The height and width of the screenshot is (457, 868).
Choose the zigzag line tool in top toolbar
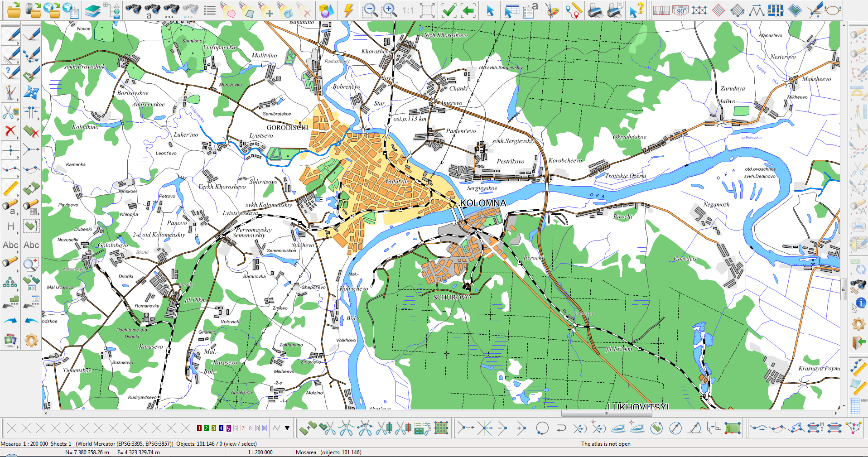click(x=756, y=10)
